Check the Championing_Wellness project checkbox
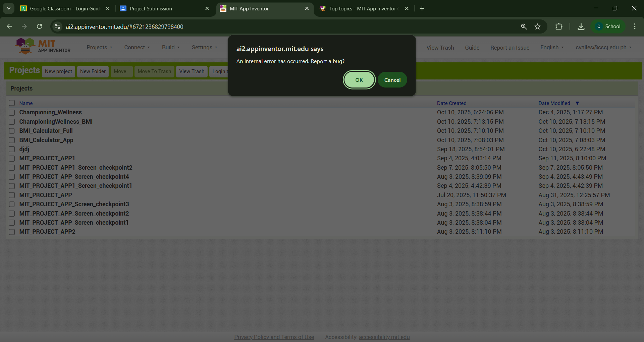Viewport: 644px width, 342px height. coord(12,112)
